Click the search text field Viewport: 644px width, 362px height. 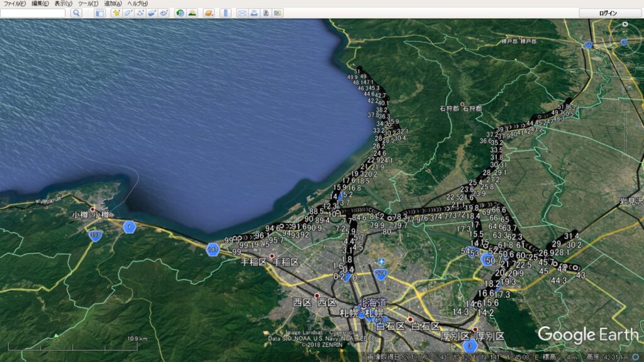pos(33,13)
